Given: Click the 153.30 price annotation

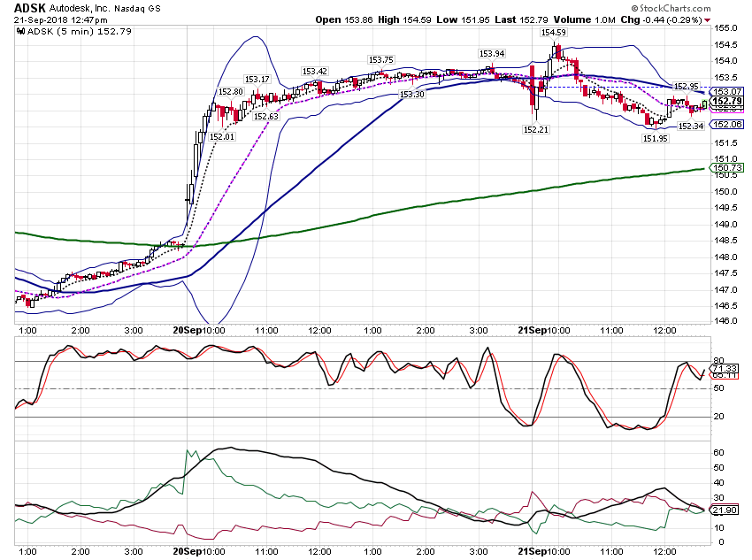Looking at the screenshot, I should [x=412, y=95].
